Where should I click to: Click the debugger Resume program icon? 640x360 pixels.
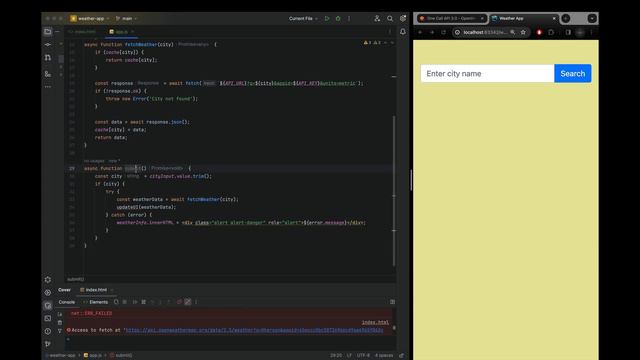135,302
